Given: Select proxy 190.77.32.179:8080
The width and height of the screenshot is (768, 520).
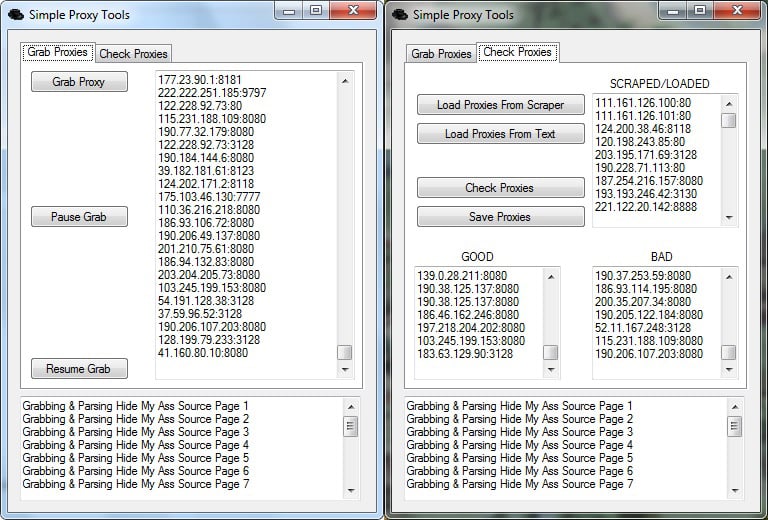Looking at the screenshot, I should (206, 132).
